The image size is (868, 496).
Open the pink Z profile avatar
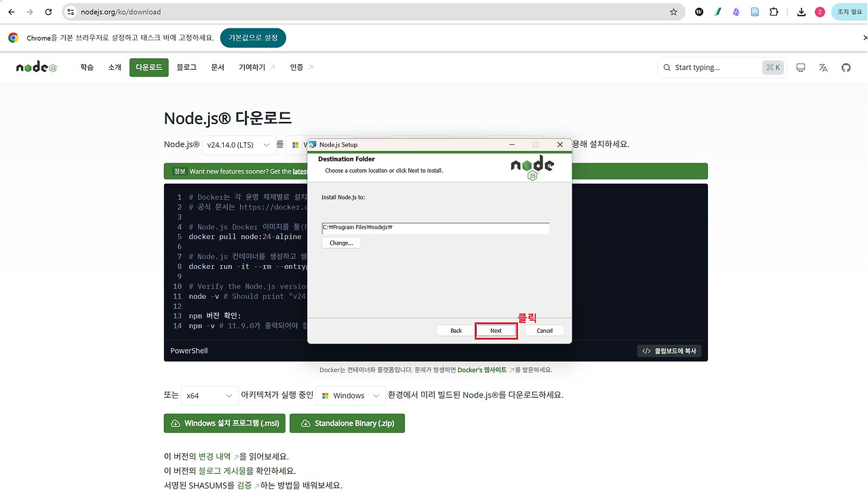click(x=820, y=12)
